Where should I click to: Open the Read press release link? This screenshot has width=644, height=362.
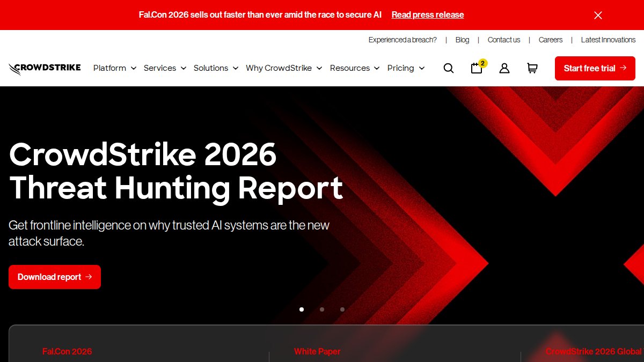pyautogui.click(x=428, y=15)
